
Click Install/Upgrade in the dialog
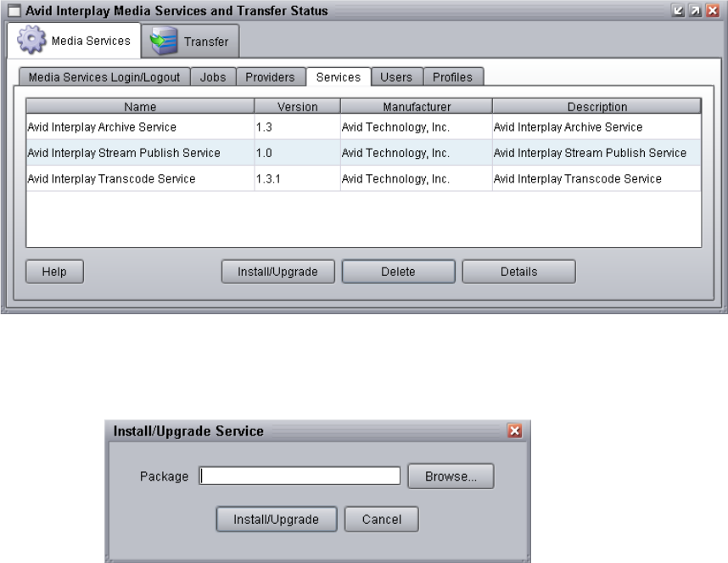(277, 520)
